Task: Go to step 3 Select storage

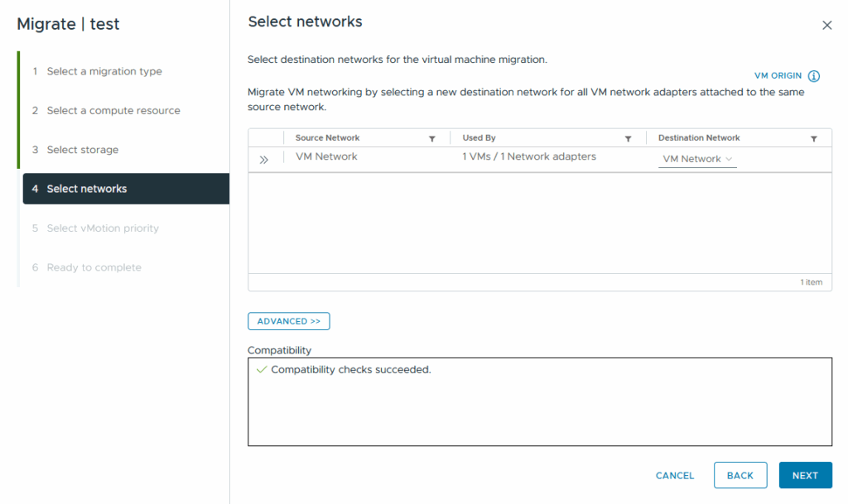Action: tap(75, 150)
